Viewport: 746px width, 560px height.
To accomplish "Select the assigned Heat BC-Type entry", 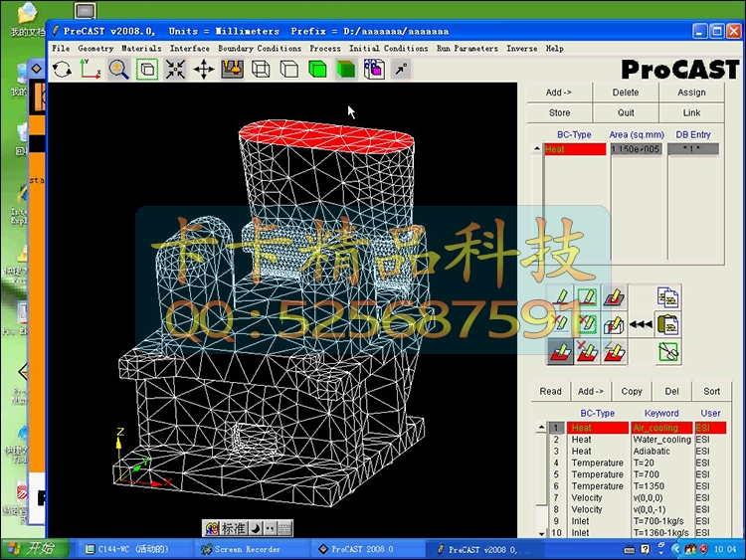I will tap(575, 149).
